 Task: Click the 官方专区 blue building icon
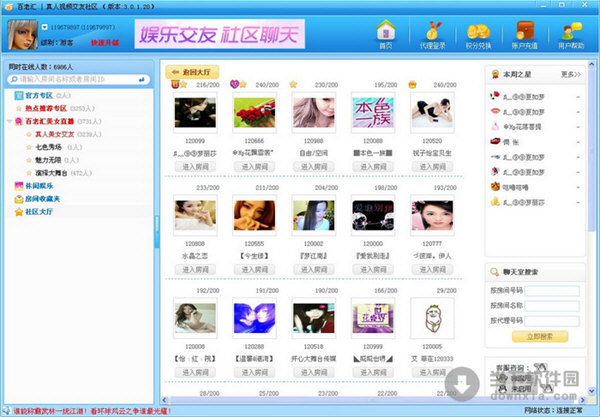[19, 95]
